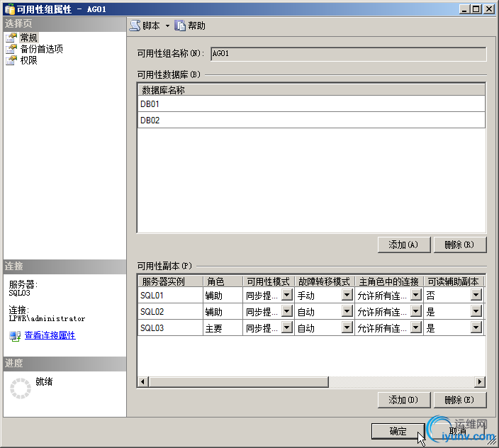Open SQL02 故障转移模式 dropdown
The height and width of the screenshot is (448, 499).
(347, 311)
